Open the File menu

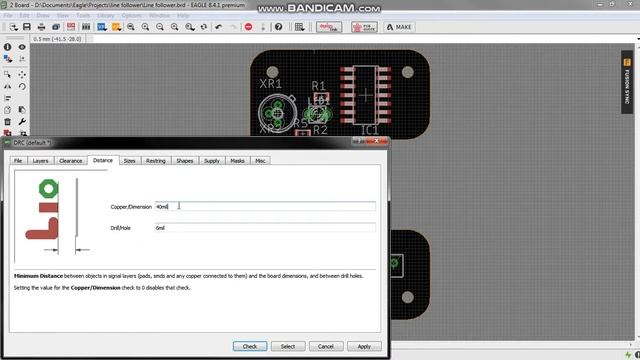click(8, 16)
